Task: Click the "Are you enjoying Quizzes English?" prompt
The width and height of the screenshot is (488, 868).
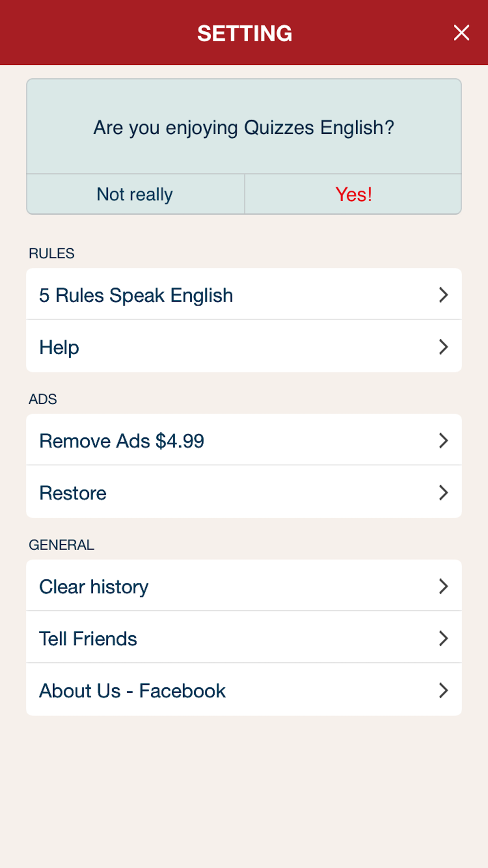Action: click(244, 127)
